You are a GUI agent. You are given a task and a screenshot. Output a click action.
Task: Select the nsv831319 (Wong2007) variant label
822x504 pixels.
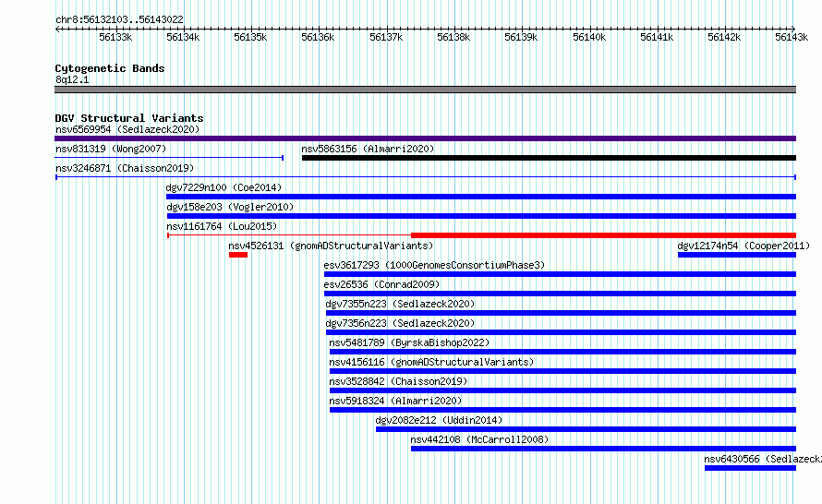[x=111, y=149]
